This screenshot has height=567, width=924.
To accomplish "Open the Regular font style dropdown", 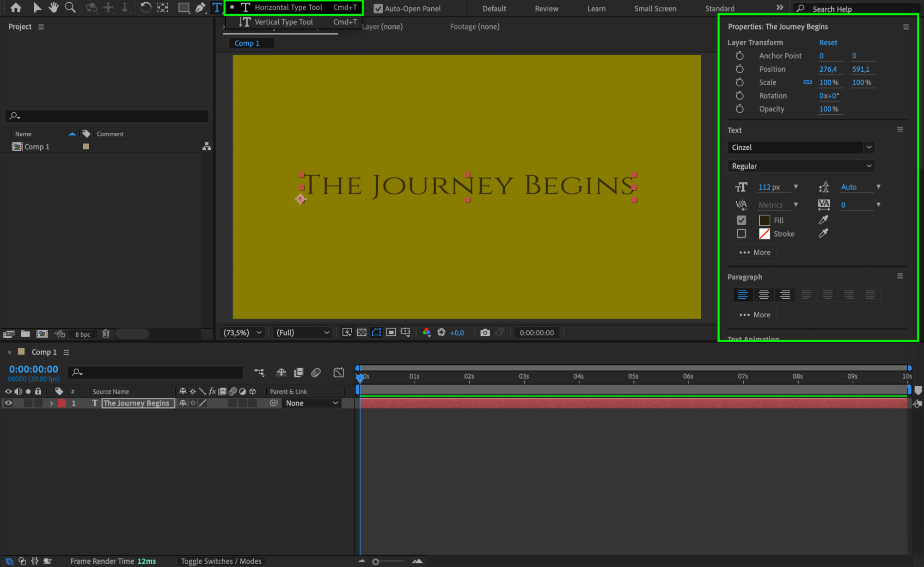I will tap(869, 166).
